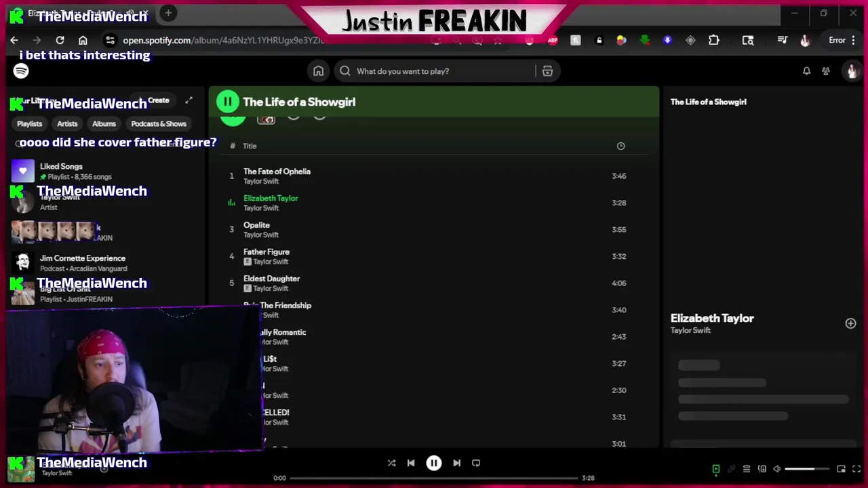Image resolution: width=868 pixels, height=488 pixels.
Task: Open browser home page
Action: click(83, 40)
